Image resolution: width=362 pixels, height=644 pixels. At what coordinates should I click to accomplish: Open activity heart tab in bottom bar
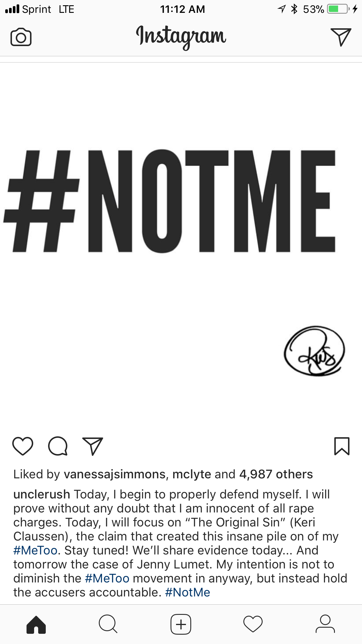[x=253, y=624]
